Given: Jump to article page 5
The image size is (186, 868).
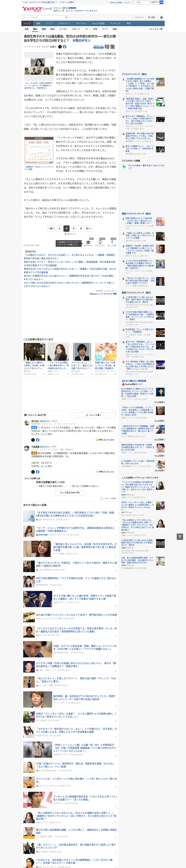Looking at the screenshot, I should point(74,228).
